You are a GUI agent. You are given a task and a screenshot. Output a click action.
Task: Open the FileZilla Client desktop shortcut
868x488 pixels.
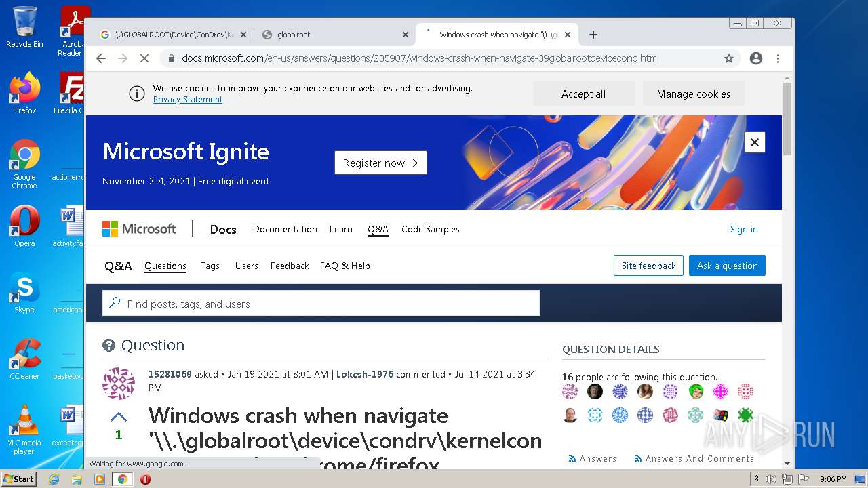point(71,94)
